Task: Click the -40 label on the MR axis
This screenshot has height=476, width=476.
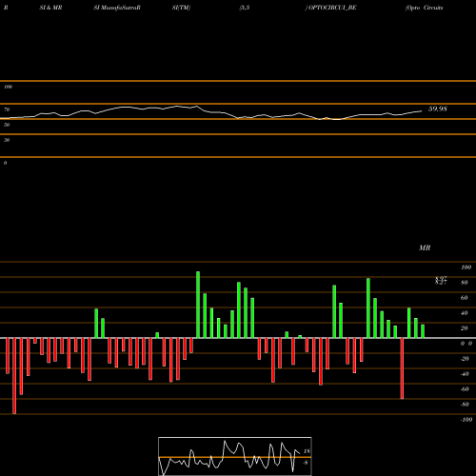Action: (465, 374)
